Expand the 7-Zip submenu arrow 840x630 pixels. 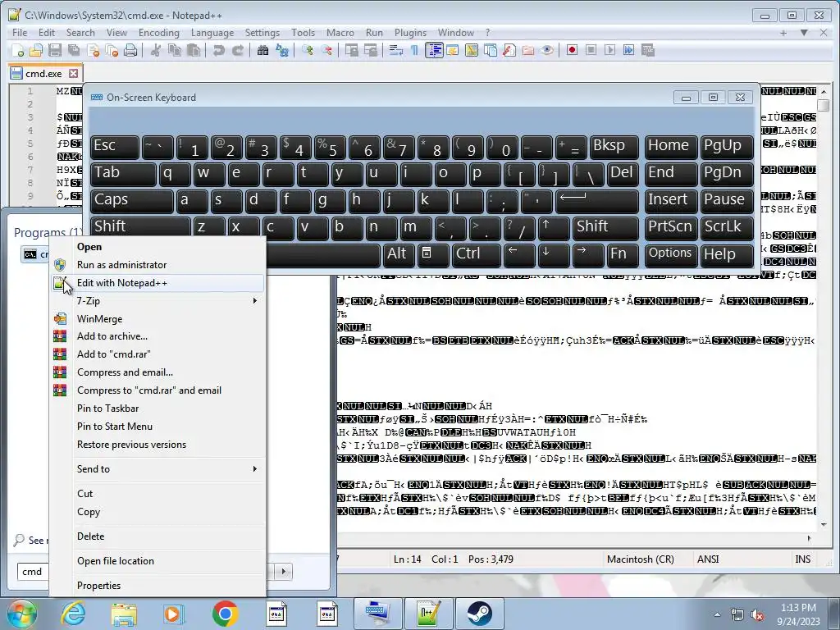255,300
